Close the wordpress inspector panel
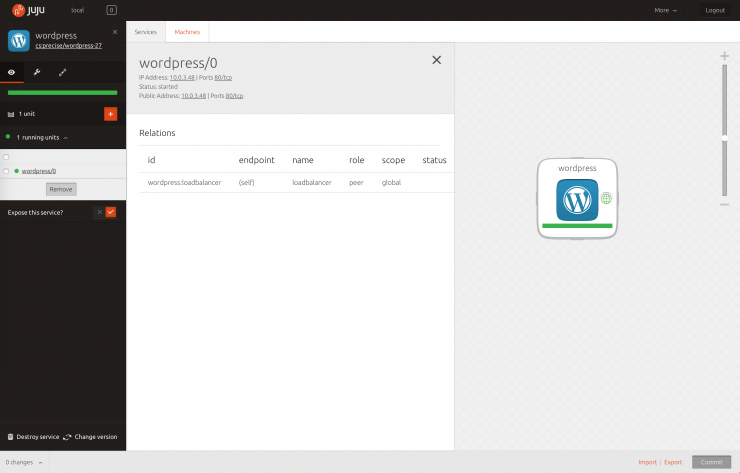The image size is (740, 473). tap(115, 32)
